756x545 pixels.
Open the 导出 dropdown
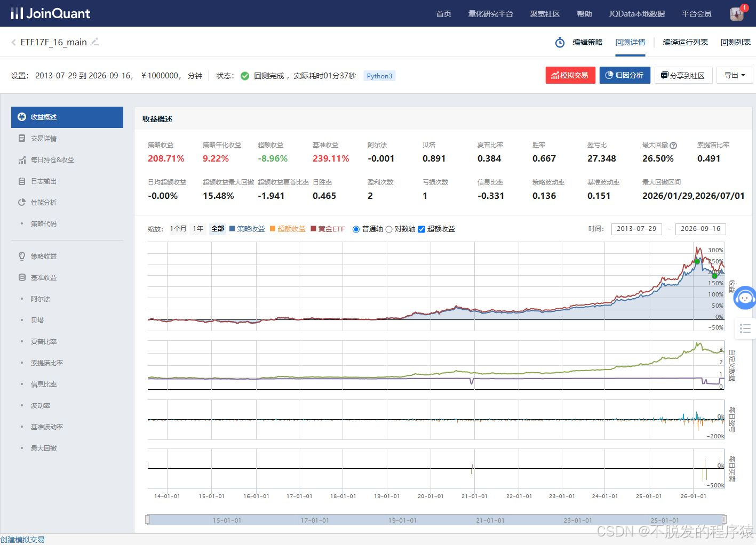click(735, 75)
